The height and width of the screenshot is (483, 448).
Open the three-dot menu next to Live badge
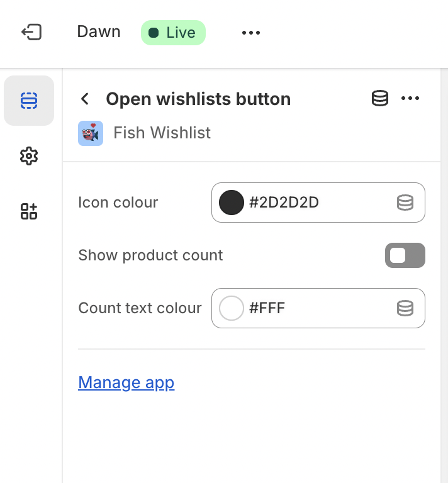[x=251, y=33]
